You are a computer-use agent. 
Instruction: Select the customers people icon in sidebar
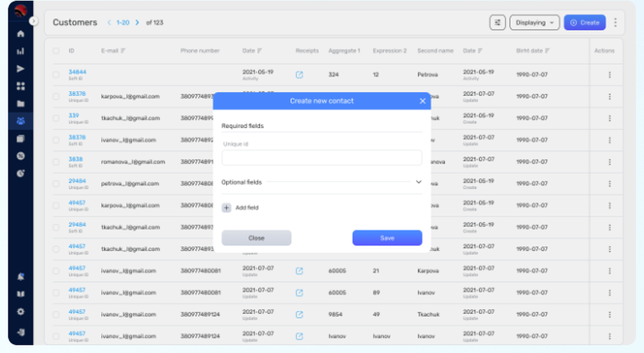pyautogui.click(x=21, y=121)
